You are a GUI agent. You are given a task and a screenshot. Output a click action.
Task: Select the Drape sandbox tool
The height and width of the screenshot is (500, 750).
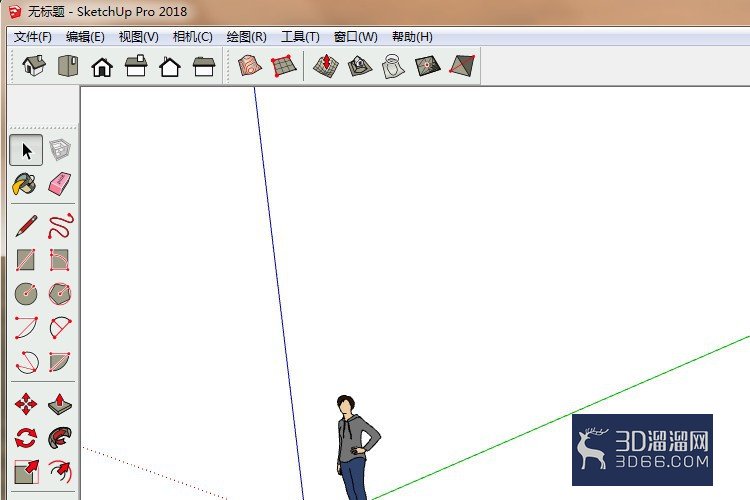394,66
